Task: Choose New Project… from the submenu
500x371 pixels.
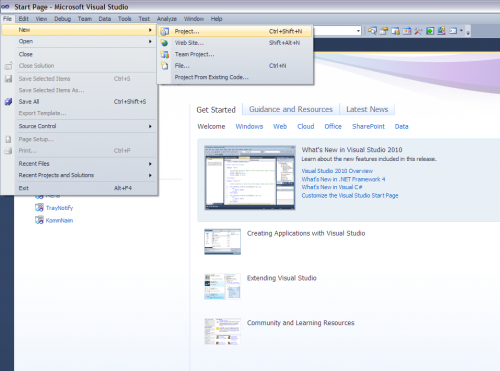Action: (235, 31)
